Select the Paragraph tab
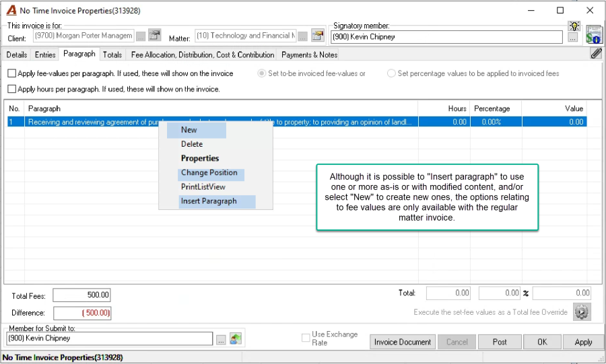The width and height of the screenshot is (606, 364). pos(79,54)
